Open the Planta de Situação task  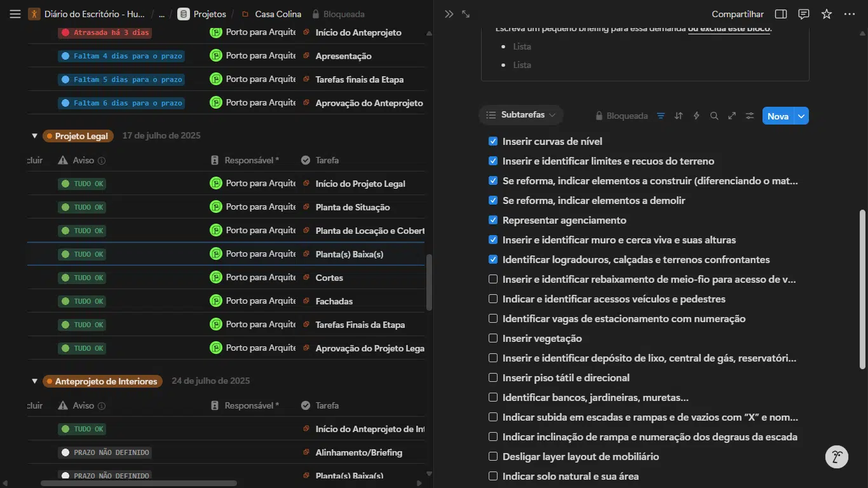(x=353, y=207)
